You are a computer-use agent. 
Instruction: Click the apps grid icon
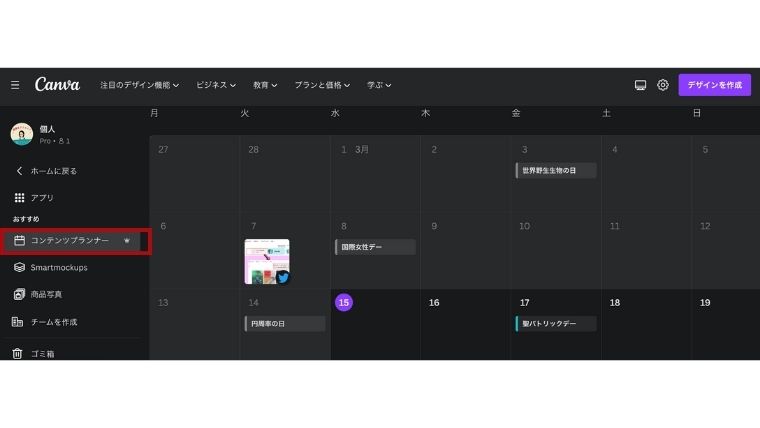tap(19, 198)
